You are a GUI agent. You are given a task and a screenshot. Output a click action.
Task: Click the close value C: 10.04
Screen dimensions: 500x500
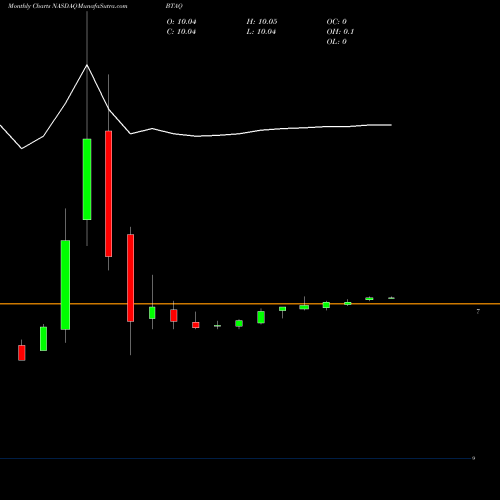(181, 32)
